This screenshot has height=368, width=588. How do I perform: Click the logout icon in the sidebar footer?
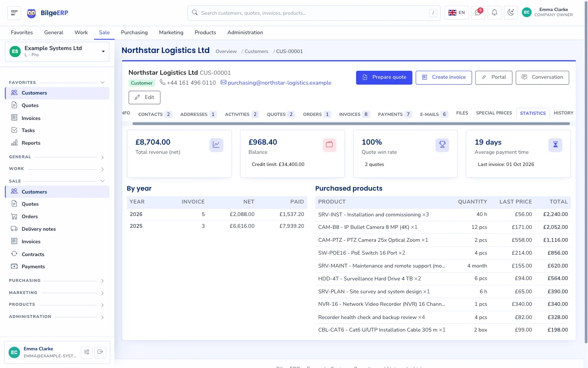click(x=100, y=352)
